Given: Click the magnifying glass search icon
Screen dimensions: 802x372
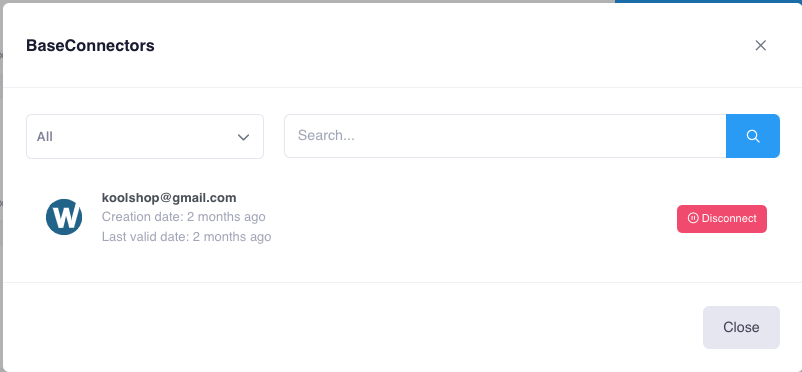Looking at the screenshot, I should pyautogui.click(x=752, y=136).
